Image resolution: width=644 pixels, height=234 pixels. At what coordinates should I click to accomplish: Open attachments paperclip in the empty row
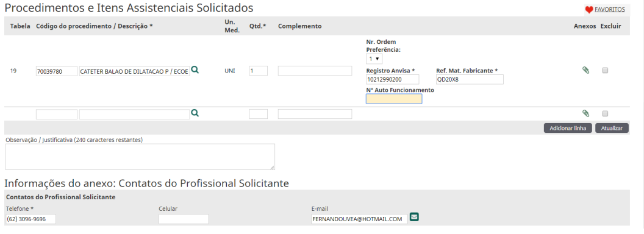pyautogui.click(x=585, y=113)
